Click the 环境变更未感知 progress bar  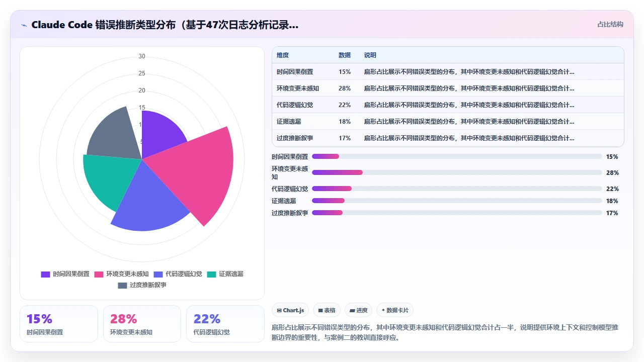(457, 172)
